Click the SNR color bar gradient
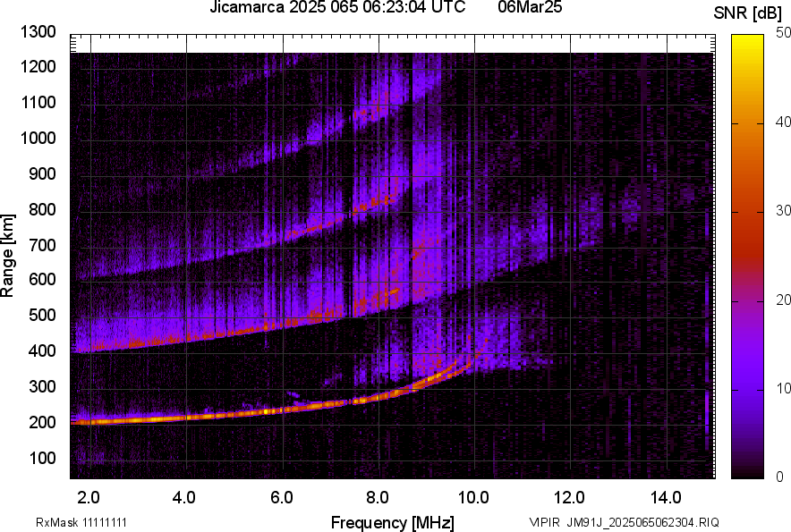The image size is (791, 532). pos(747,257)
